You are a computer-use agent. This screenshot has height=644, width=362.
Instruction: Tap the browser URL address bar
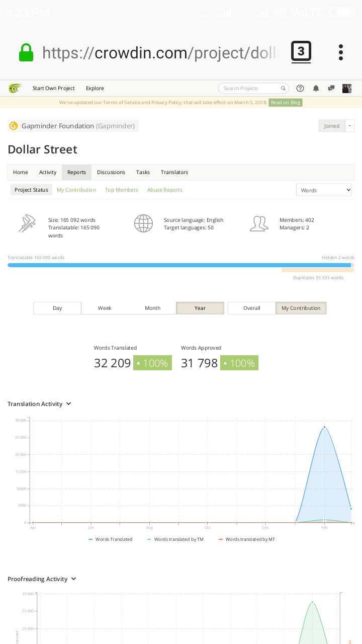click(x=161, y=52)
